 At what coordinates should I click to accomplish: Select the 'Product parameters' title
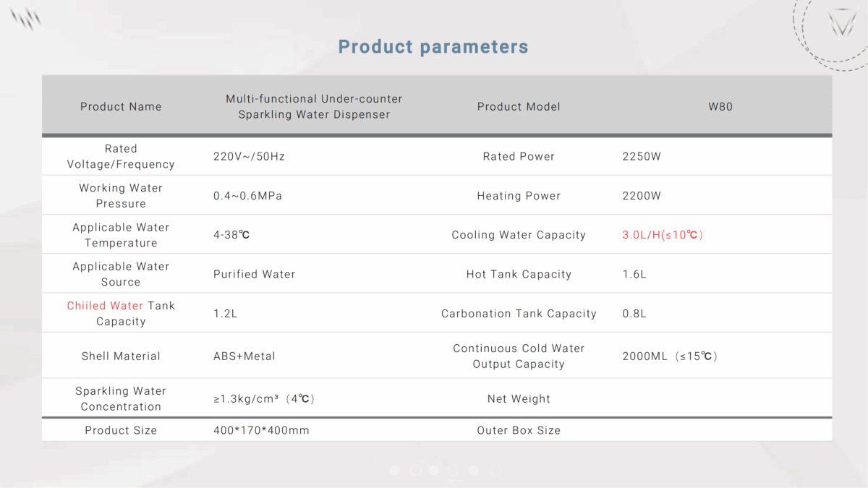(x=433, y=47)
